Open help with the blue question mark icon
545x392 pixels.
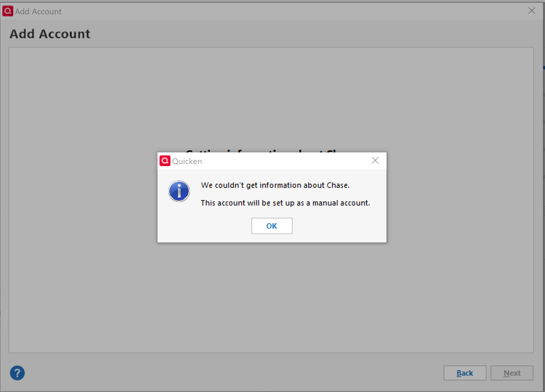17,373
